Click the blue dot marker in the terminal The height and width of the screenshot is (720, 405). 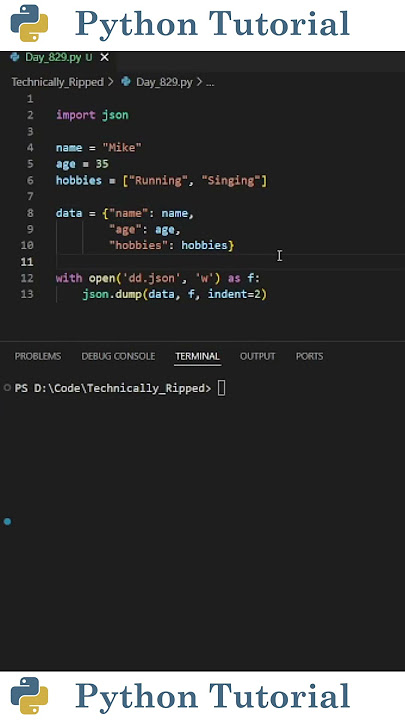pos(7,521)
